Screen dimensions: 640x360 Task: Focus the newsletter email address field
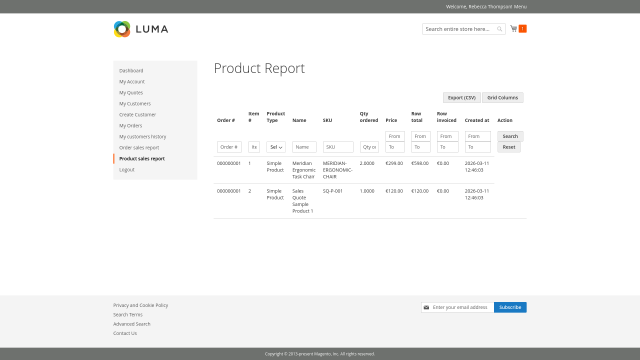click(458, 307)
